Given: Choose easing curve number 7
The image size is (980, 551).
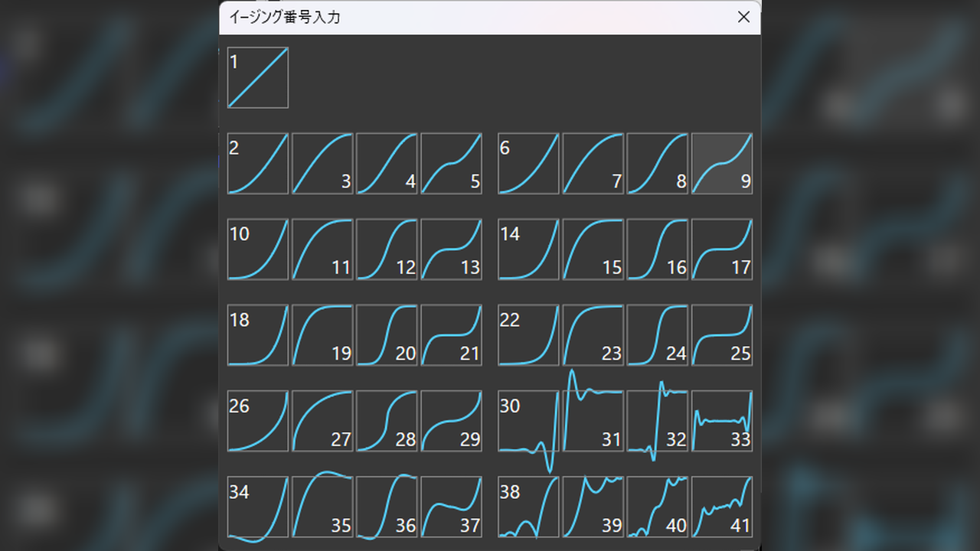Looking at the screenshot, I should (593, 163).
